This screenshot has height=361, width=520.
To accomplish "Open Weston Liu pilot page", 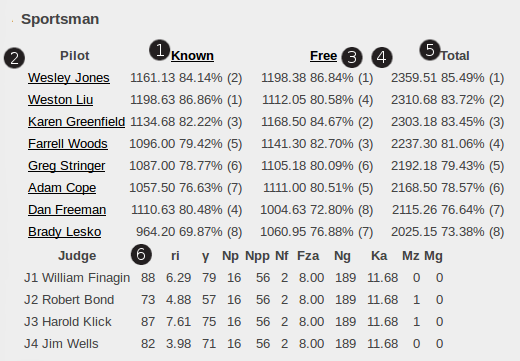I will 60,100.
